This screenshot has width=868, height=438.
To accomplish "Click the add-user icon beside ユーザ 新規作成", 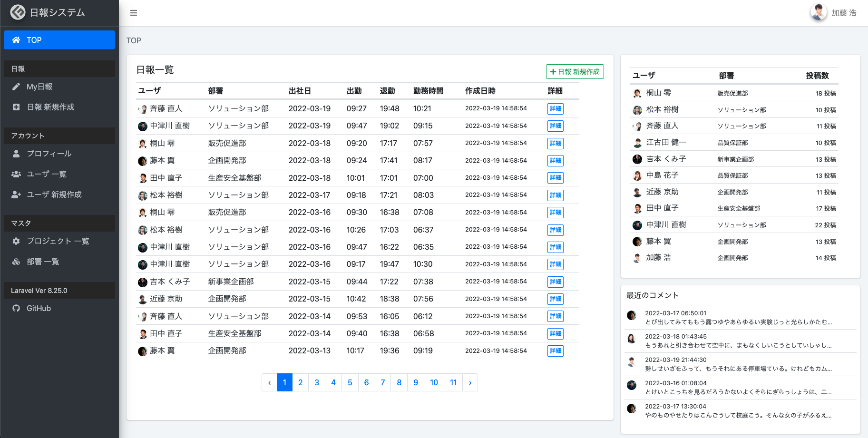I will point(16,195).
